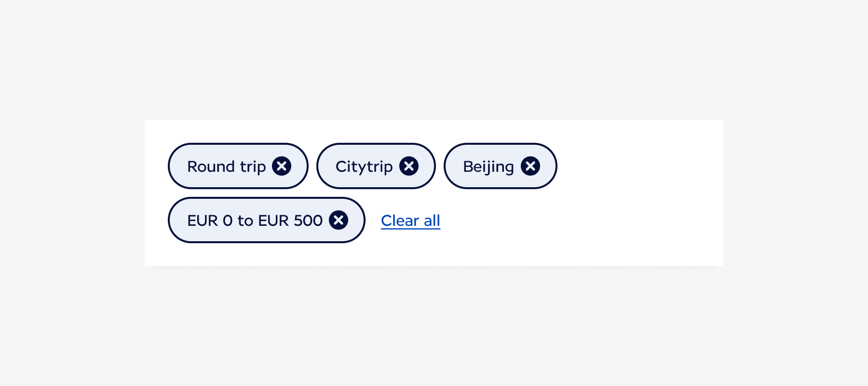The width and height of the screenshot is (868, 386).
Task: Delete the Beijing destination chip using its cross
Action: coord(530,166)
